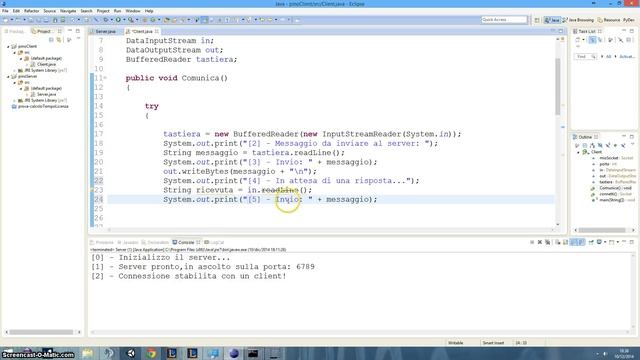Expand JRE System Library under primoClient
The height and width of the screenshot is (360, 640).
pyautogui.click(x=15, y=70)
